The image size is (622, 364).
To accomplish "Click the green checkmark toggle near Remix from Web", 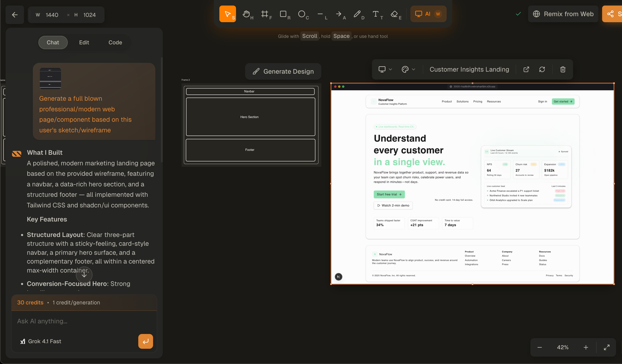I will [x=518, y=14].
